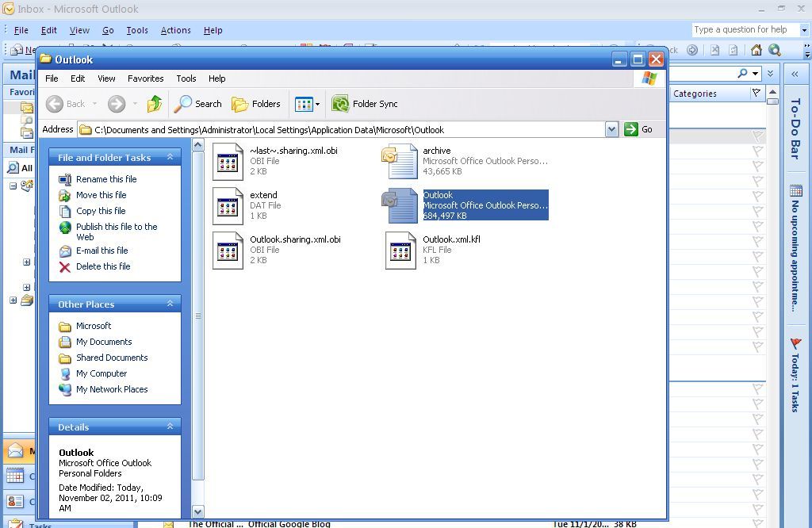Image resolution: width=812 pixels, height=528 pixels.
Task: Click the Today: 1 Tasks flag
Action: tap(795, 342)
